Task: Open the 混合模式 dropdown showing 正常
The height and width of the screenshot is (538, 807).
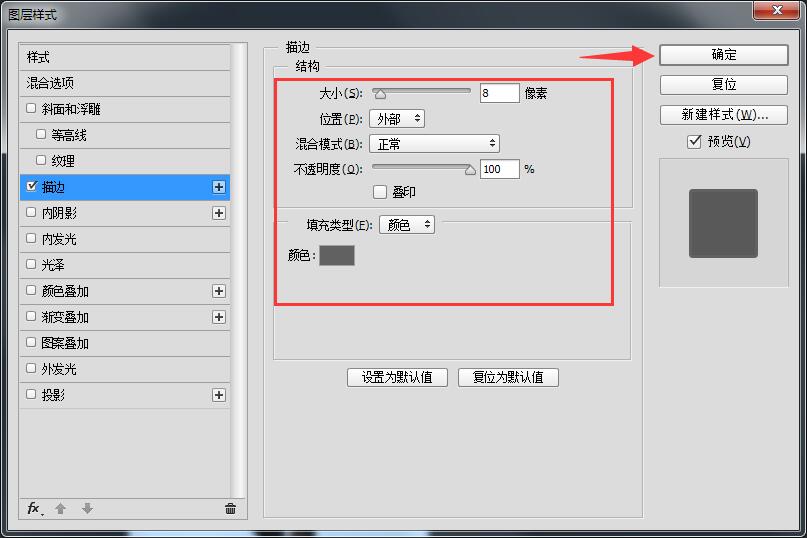Action: coord(434,144)
